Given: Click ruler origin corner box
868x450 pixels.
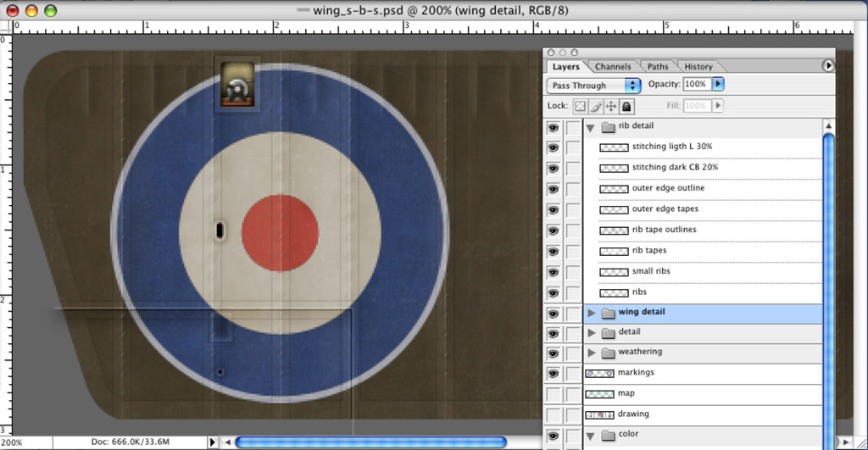Looking at the screenshot, I should [x=6, y=26].
